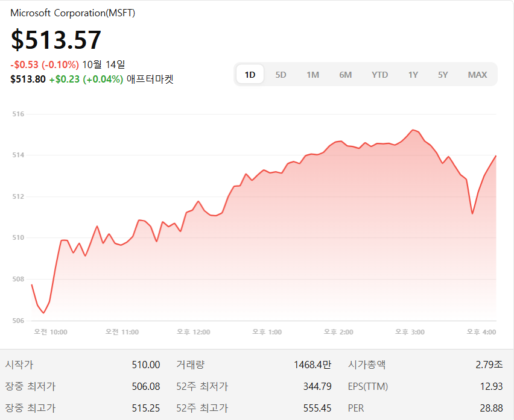514x420 pixels.
Task: Click the 52주 최고가 value 555.45
Action: [317, 408]
